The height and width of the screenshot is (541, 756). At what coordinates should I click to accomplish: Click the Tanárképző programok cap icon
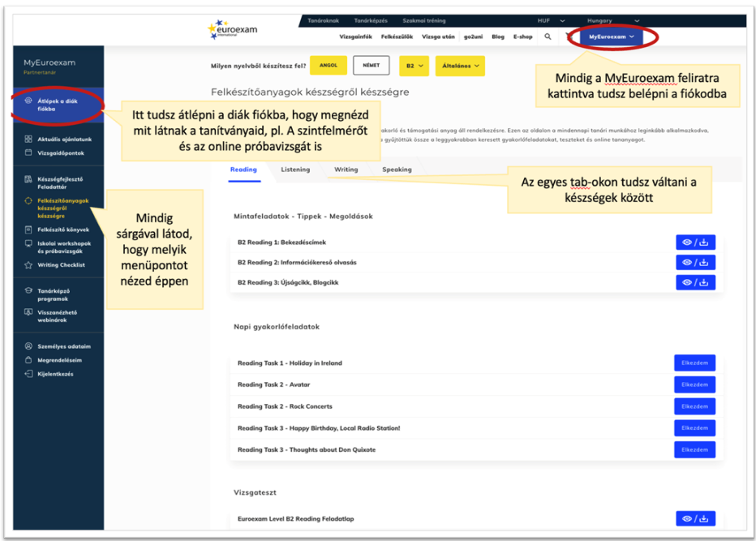[28, 290]
